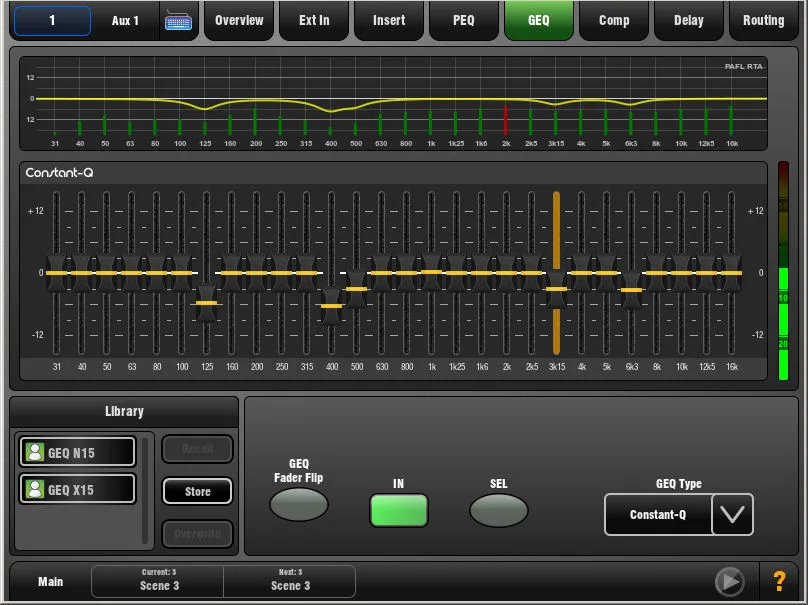The width and height of the screenshot is (808, 605).
Task: Toggle the GEQ Fader Flip button
Action: (x=299, y=505)
